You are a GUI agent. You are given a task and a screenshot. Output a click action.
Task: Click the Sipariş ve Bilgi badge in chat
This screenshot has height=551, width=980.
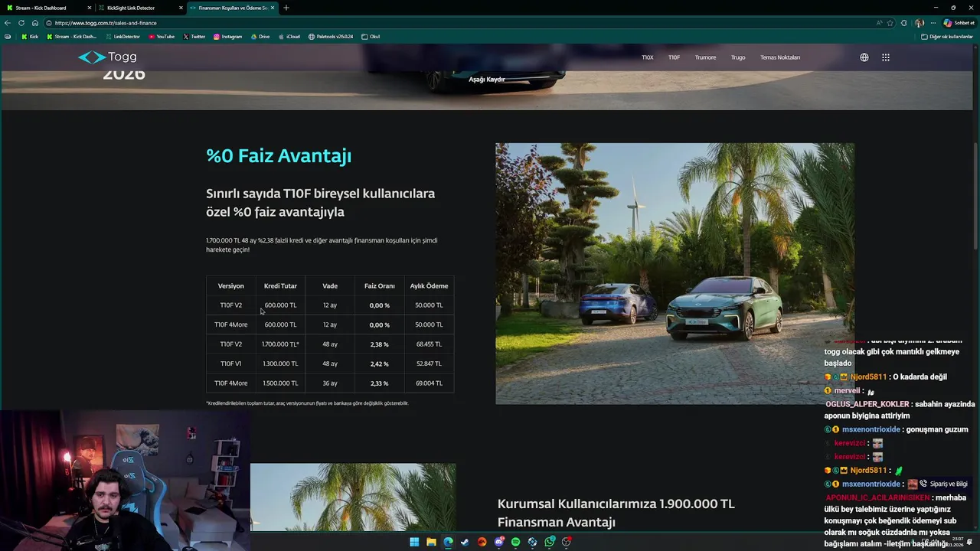click(943, 484)
